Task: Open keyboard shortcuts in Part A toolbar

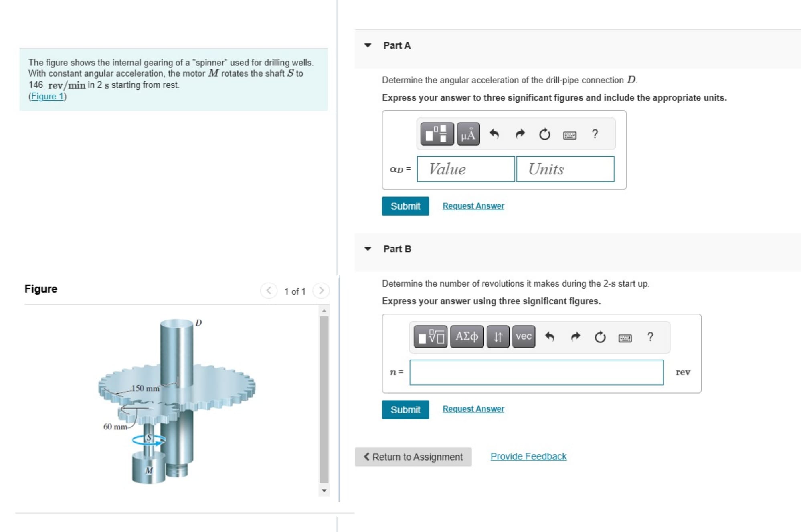Action: click(x=570, y=135)
